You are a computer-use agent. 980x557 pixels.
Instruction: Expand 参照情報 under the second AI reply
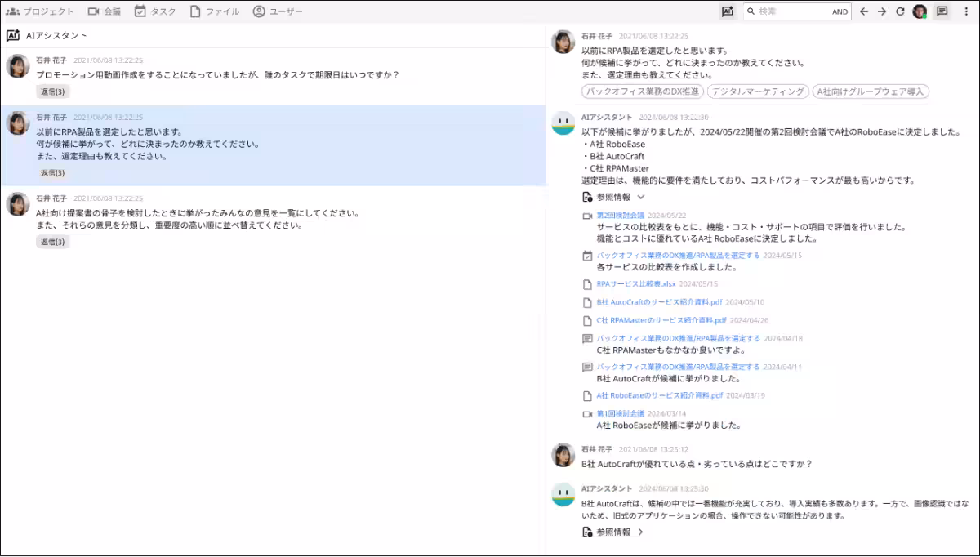612,531
